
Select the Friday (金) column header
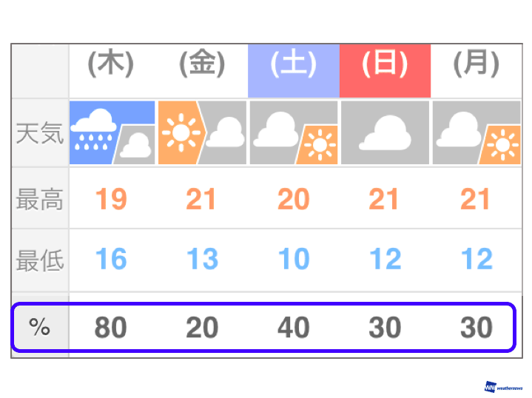(202, 65)
